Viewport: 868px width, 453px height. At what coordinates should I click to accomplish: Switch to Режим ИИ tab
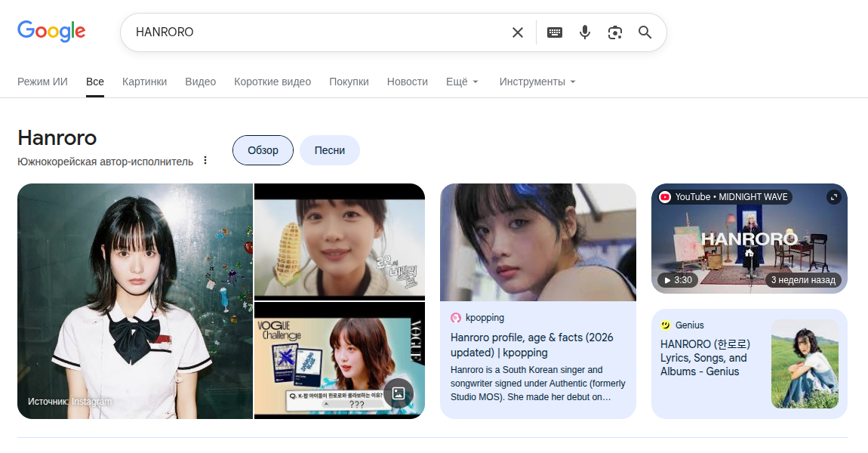pyautogui.click(x=42, y=82)
